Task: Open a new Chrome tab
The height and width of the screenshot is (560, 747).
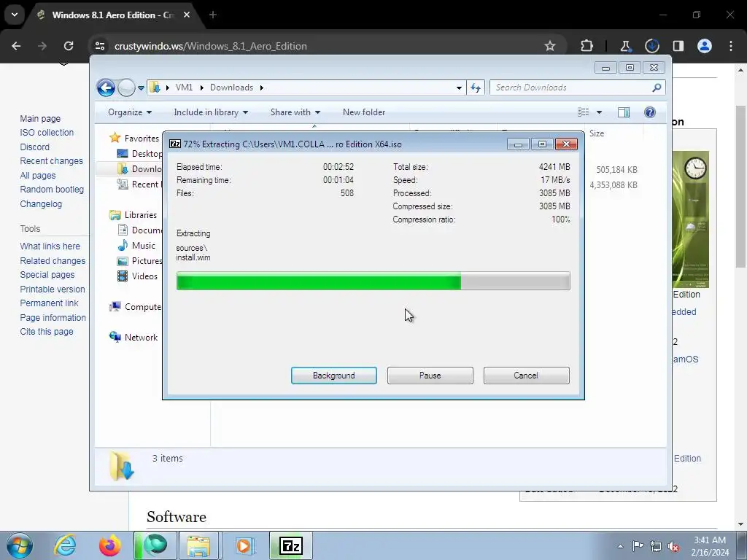Action: [213, 15]
